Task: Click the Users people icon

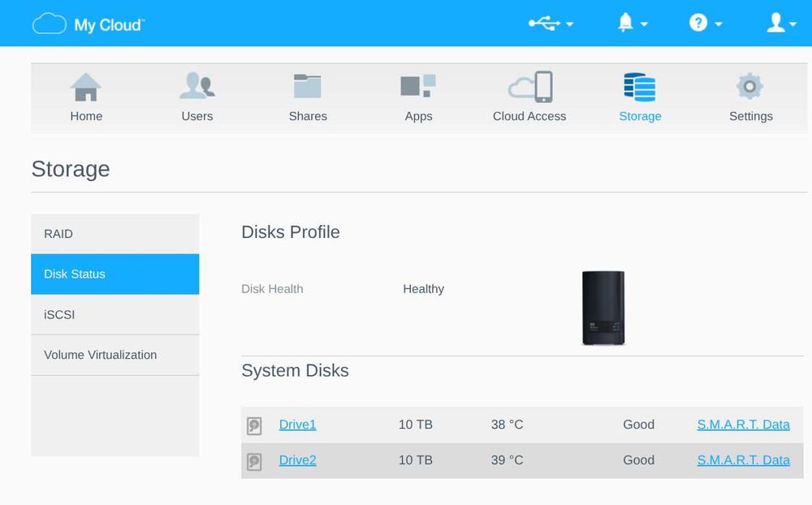Action: [197, 86]
